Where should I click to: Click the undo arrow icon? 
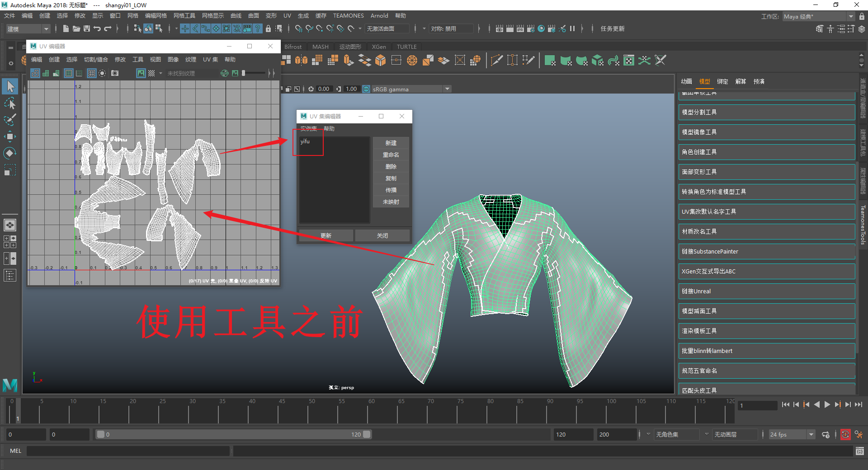(97, 28)
